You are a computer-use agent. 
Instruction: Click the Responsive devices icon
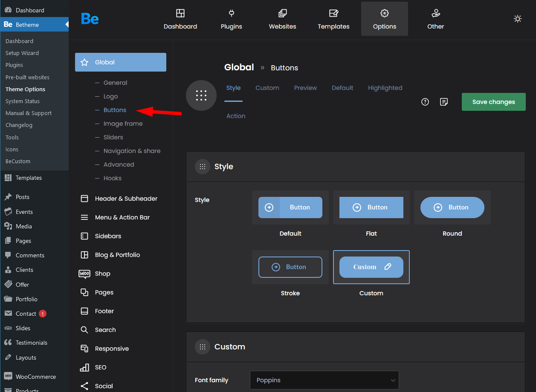click(x=84, y=349)
